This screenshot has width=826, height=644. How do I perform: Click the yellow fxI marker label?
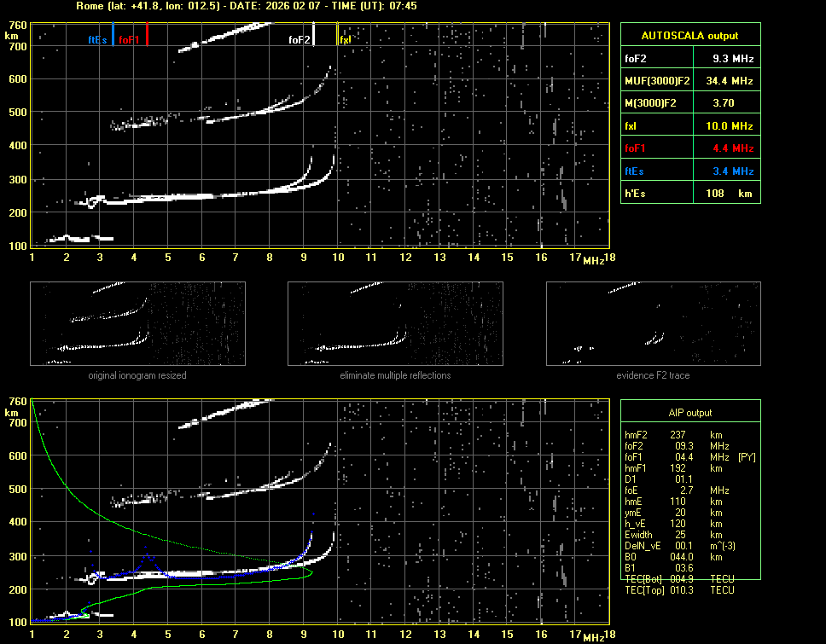[346, 39]
